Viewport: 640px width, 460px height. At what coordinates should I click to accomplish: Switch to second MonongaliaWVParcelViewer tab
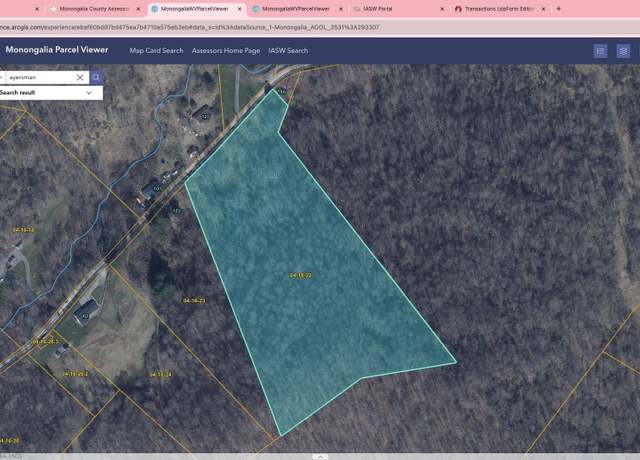click(296, 9)
